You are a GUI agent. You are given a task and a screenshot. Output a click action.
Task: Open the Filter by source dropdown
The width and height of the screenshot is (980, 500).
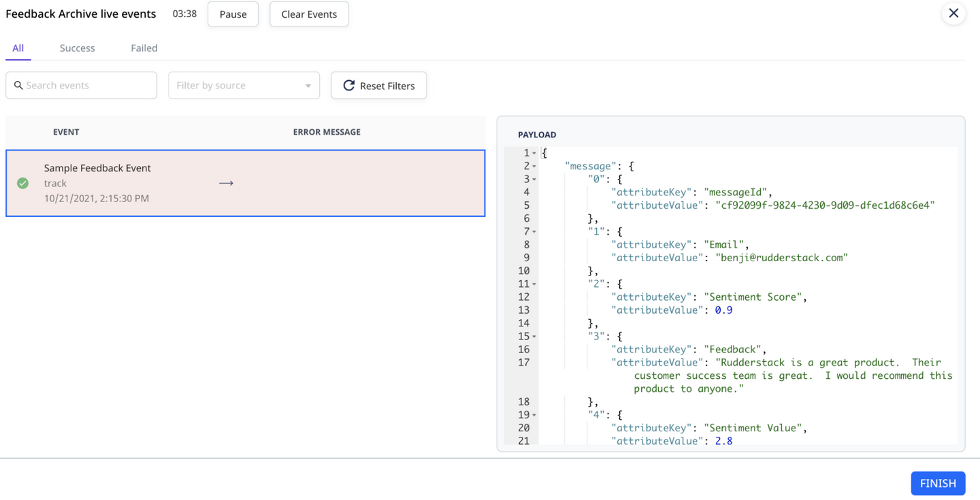(x=244, y=85)
